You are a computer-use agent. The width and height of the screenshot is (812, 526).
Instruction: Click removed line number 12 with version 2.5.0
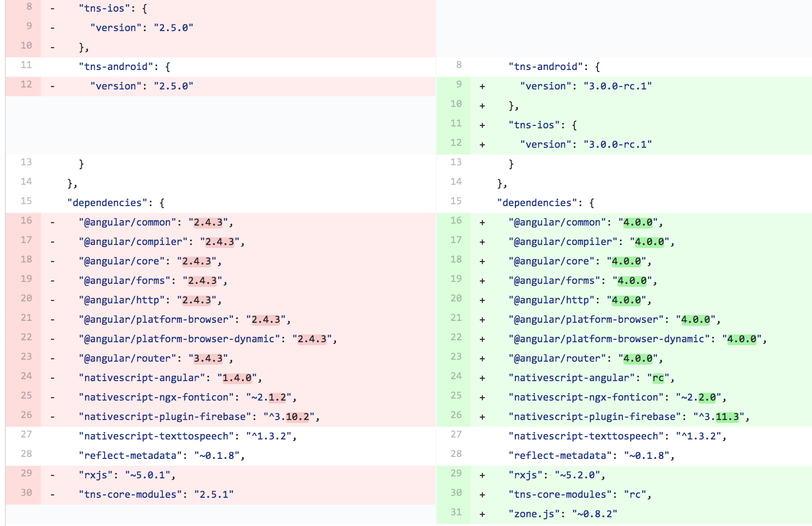tap(26, 85)
